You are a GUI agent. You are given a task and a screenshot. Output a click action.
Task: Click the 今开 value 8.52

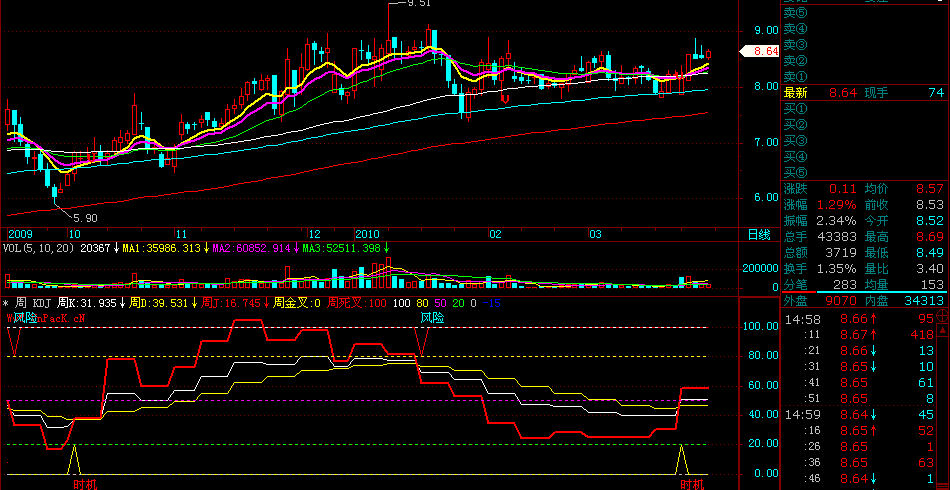930,220
